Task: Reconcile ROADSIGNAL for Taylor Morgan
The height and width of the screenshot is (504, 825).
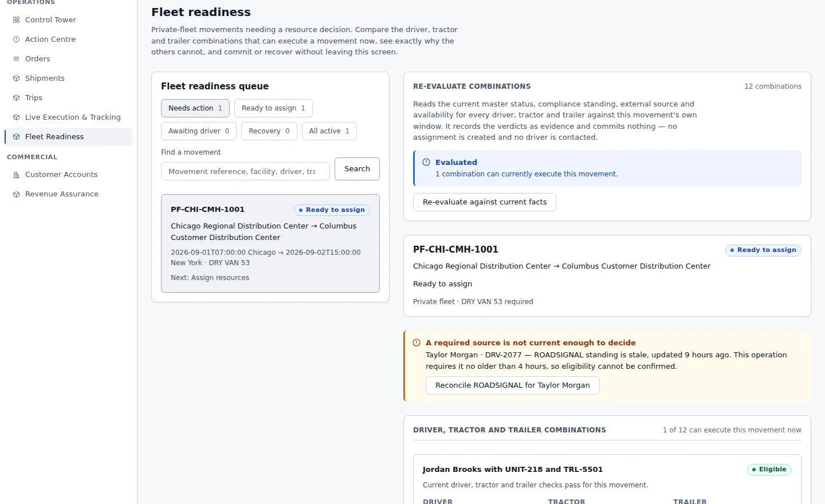Action: 513,385
